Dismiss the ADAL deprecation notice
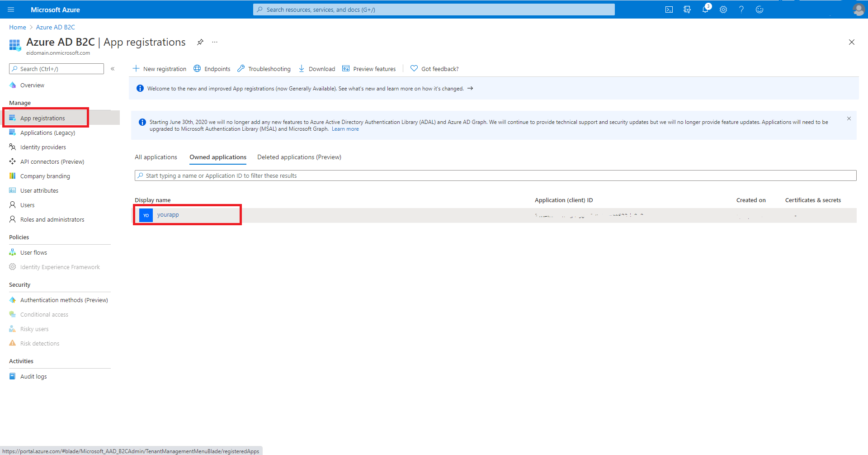 [x=849, y=118]
